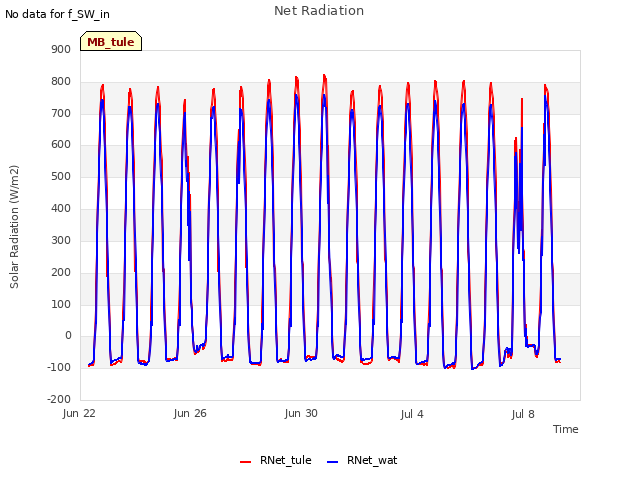Click the Jul 8 x-axis tick label

(x=523, y=414)
